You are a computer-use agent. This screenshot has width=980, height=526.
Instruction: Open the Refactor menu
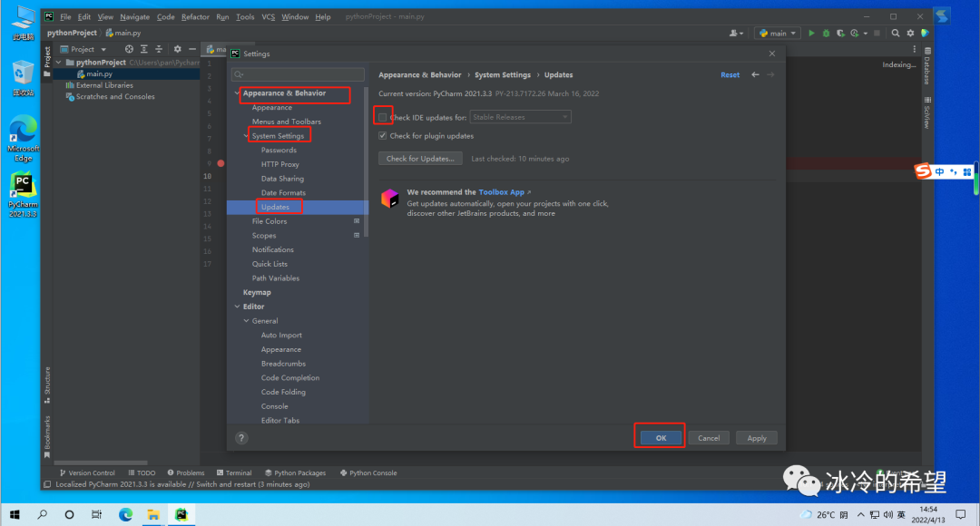coord(195,17)
